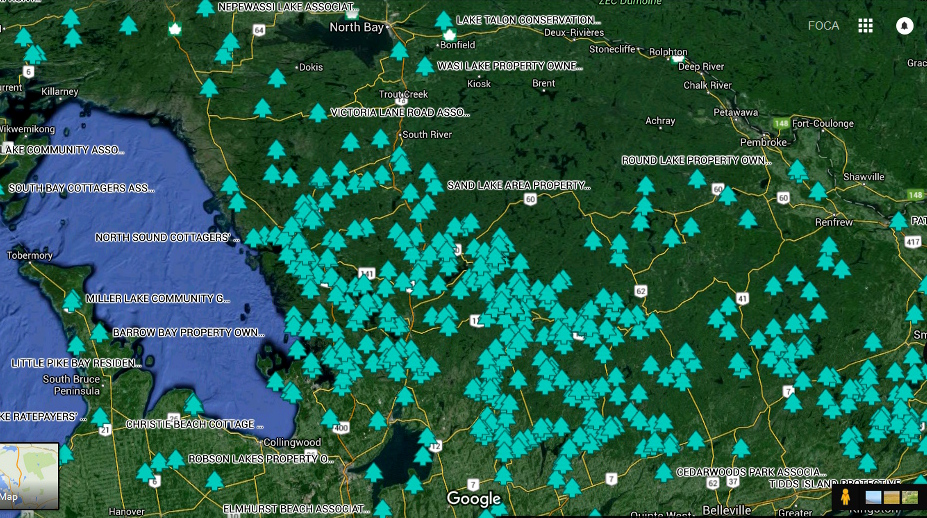
Task: Select tree marker left of Miller Lake Community
Action: (x=72, y=300)
